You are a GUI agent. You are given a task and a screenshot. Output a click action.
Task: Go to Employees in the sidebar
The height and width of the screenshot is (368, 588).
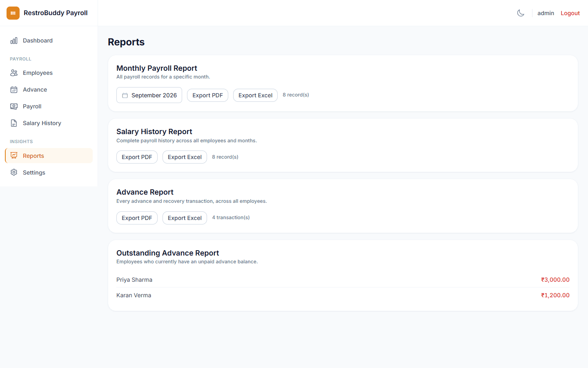tap(49, 73)
